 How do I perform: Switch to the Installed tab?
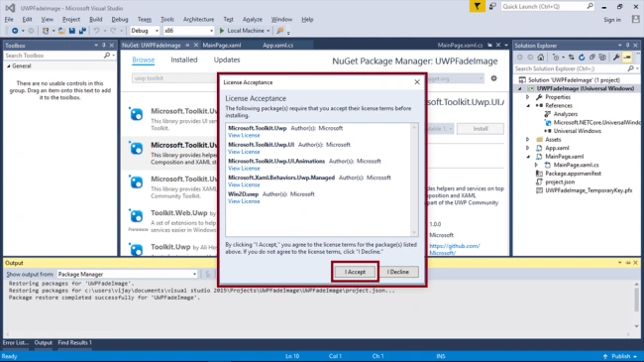point(184,60)
